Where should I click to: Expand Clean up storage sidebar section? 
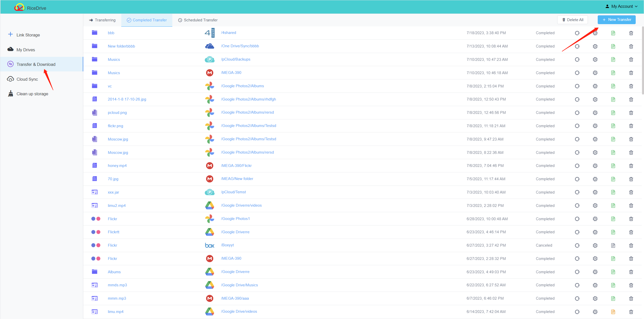tap(32, 94)
